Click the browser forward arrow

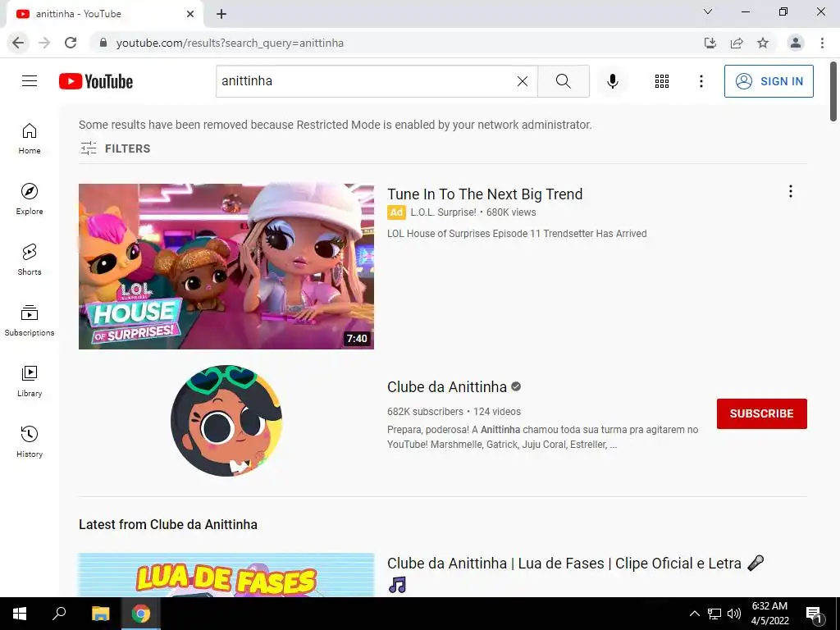pos(44,43)
